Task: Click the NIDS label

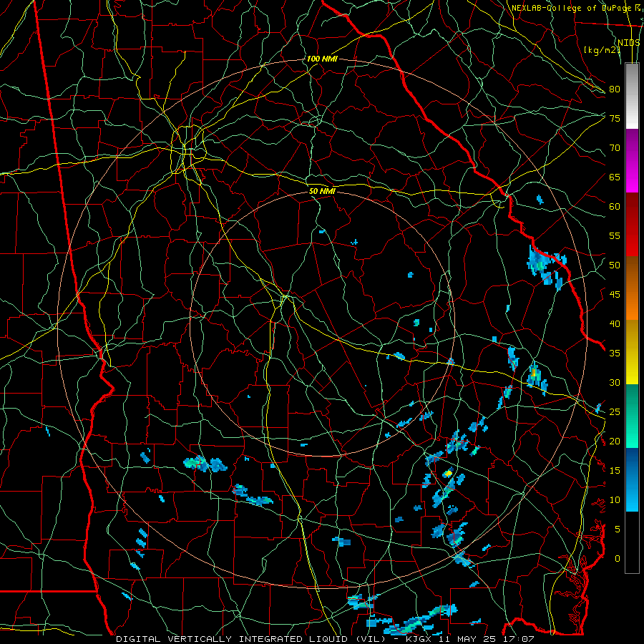Action: (x=629, y=43)
